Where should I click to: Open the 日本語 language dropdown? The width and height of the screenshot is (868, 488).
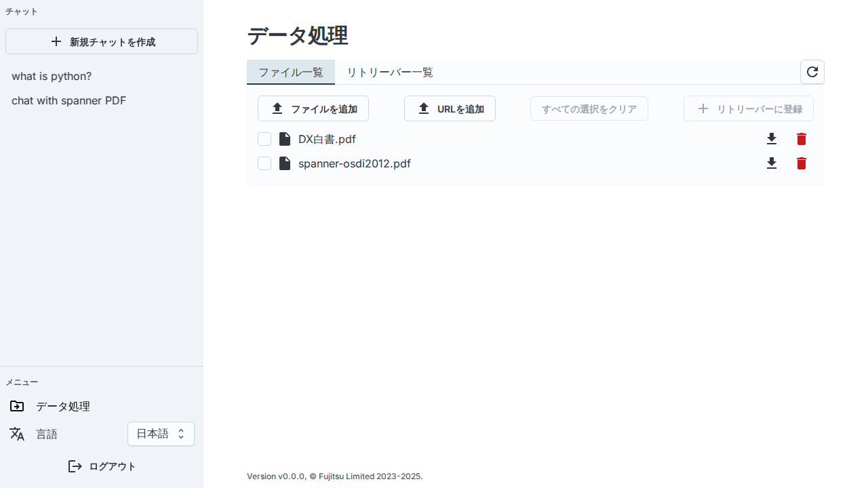[x=161, y=434]
